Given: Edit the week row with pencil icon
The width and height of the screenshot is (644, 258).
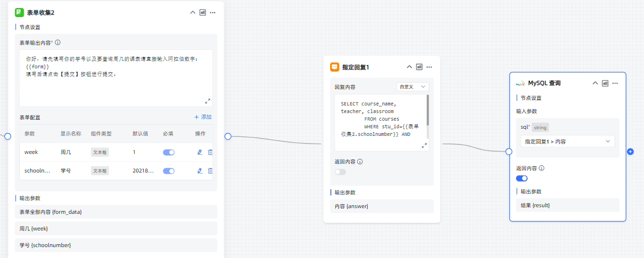Looking at the screenshot, I should pyautogui.click(x=200, y=152).
